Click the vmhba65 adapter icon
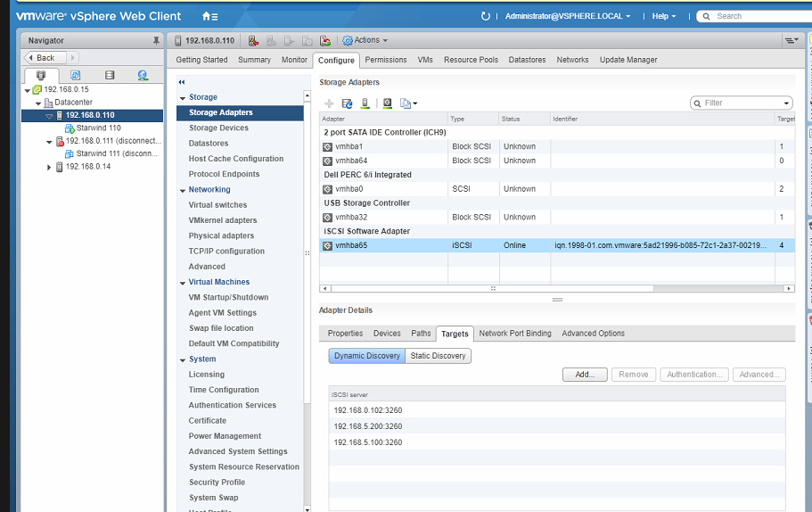 tap(327, 245)
